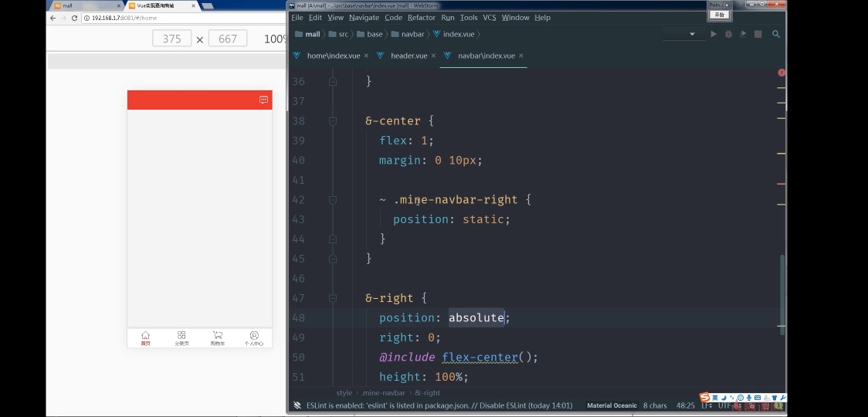This screenshot has height=417, width=868.
Task: Click '&-right' in bottom breadcrumb
Action: point(427,393)
